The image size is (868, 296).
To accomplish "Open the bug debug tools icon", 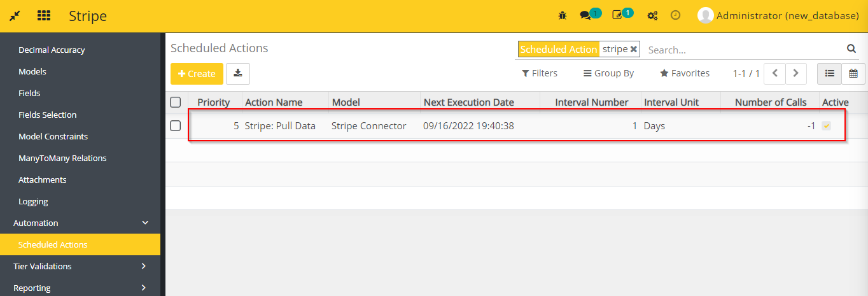I will pyautogui.click(x=562, y=16).
